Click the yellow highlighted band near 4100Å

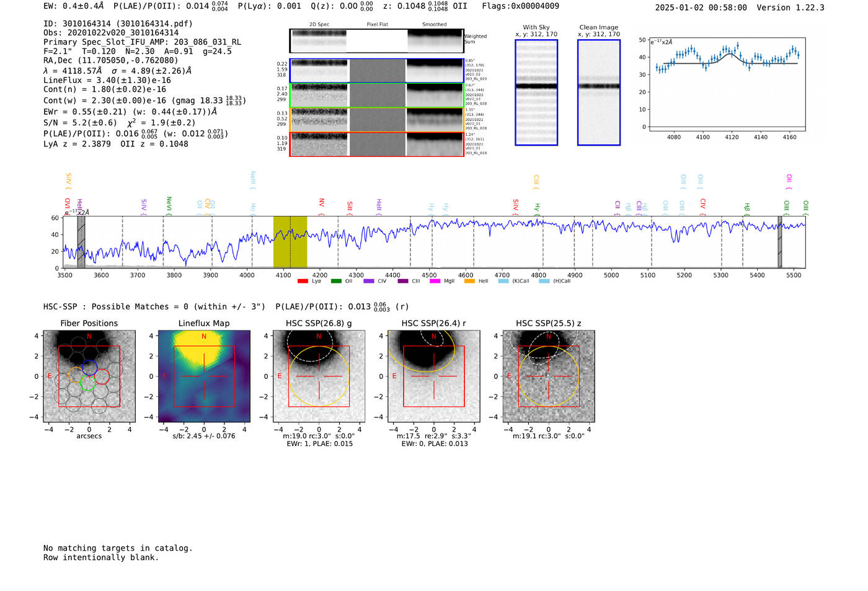[290, 242]
